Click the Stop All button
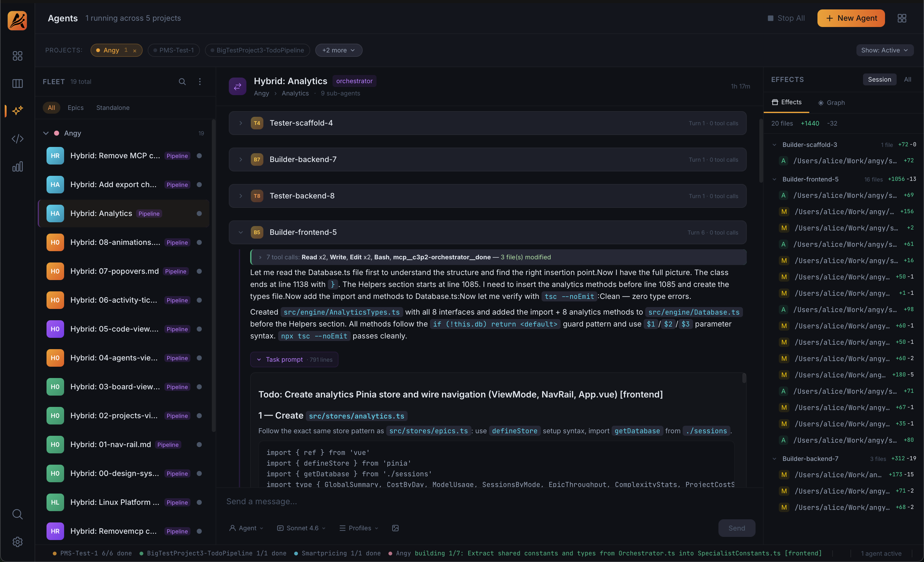Viewport: 924px width, 562px height. click(786, 18)
